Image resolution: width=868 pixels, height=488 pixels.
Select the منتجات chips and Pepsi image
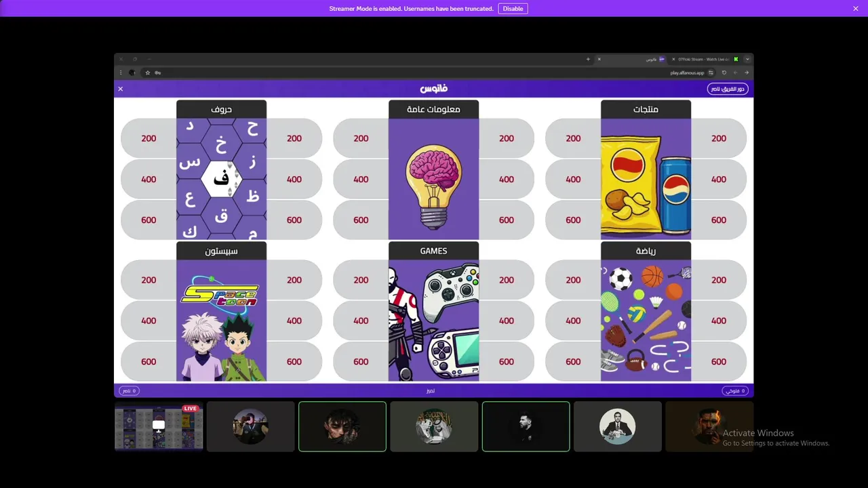tap(646, 179)
